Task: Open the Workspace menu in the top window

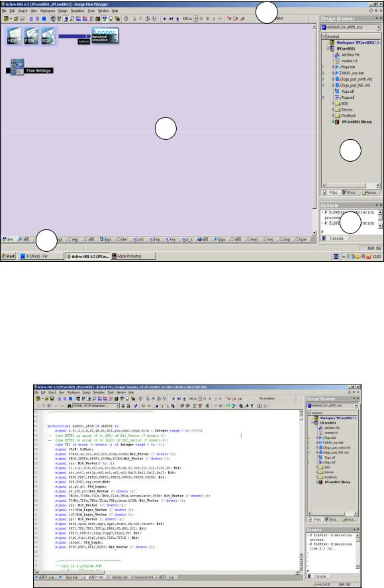Action: (x=48, y=11)
